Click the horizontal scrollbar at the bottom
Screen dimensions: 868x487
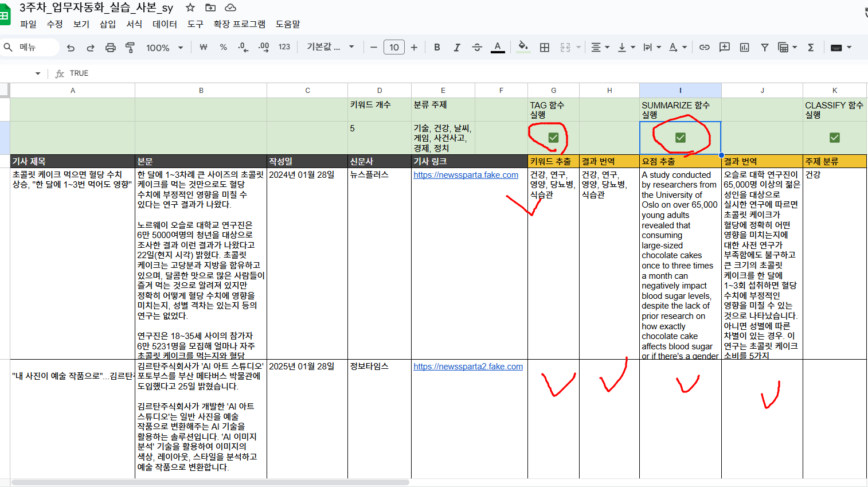210,482
